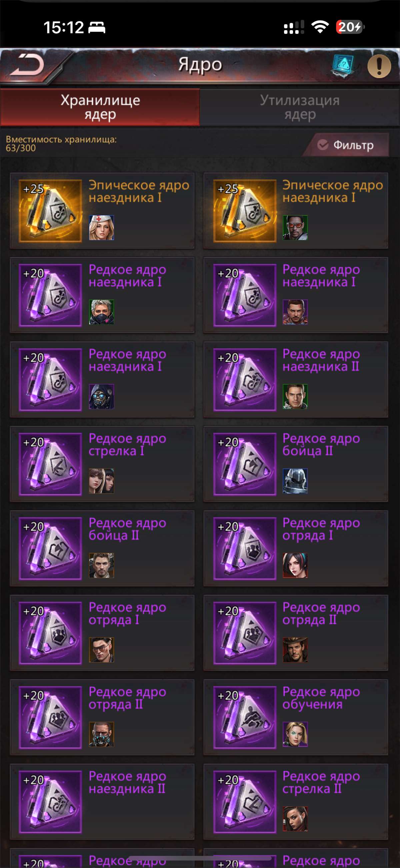Tap the robot-masked hero portrait
Image resolution: width=400 pixels, height=868 pixels.
point(101,396)
